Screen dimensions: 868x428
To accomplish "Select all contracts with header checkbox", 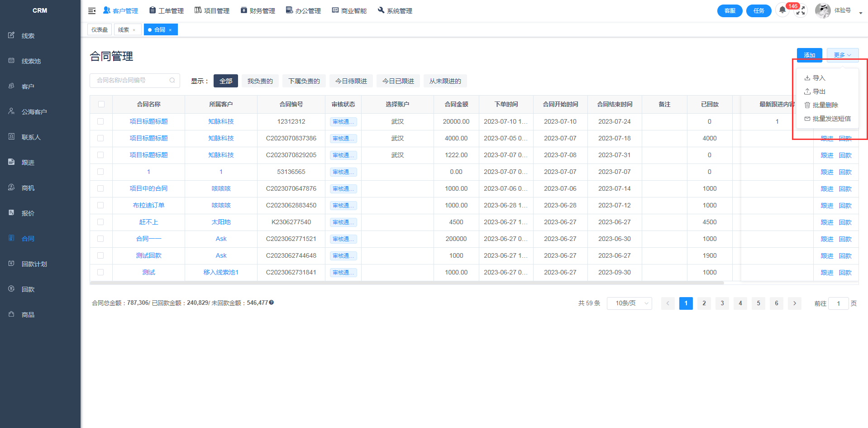I will 101,104.
